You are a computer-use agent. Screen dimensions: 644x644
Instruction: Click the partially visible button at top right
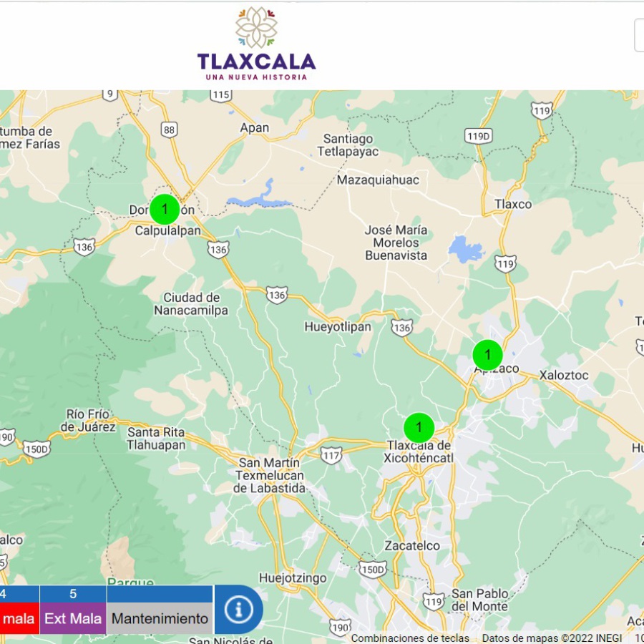pos(639,36)
